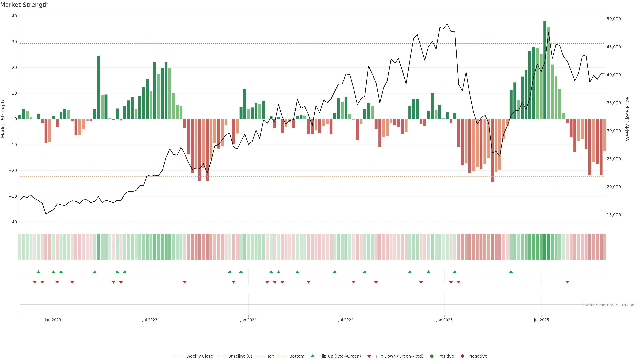
Task: Select the last red flip-down marker after Jul 2025
Action: pos(567,282)
